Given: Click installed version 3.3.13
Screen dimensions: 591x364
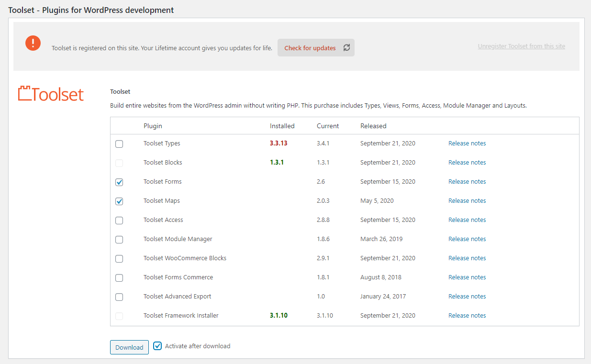Looking at the screenshot, I should 279,143.
